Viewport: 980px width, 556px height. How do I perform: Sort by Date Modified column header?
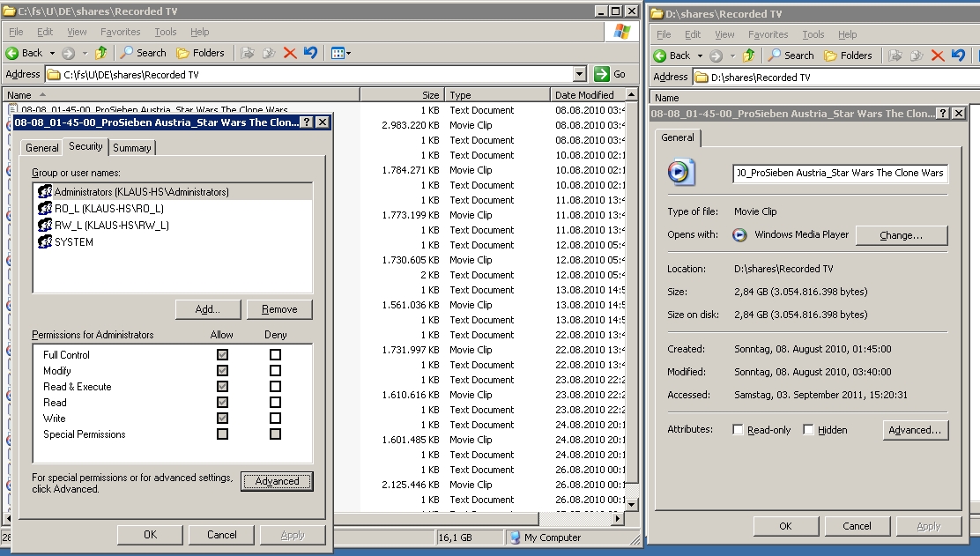click(x=588, y=95)
